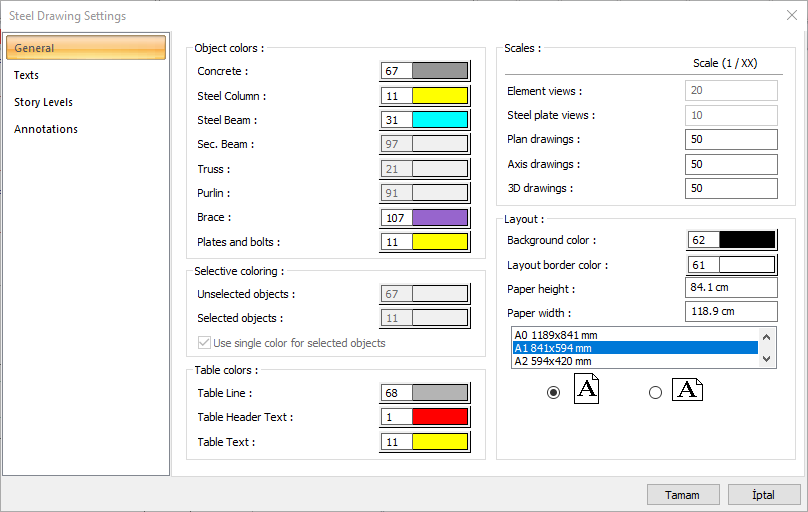Select the portrait orientation radio button
Screen dimensions: 808x512
553,393
